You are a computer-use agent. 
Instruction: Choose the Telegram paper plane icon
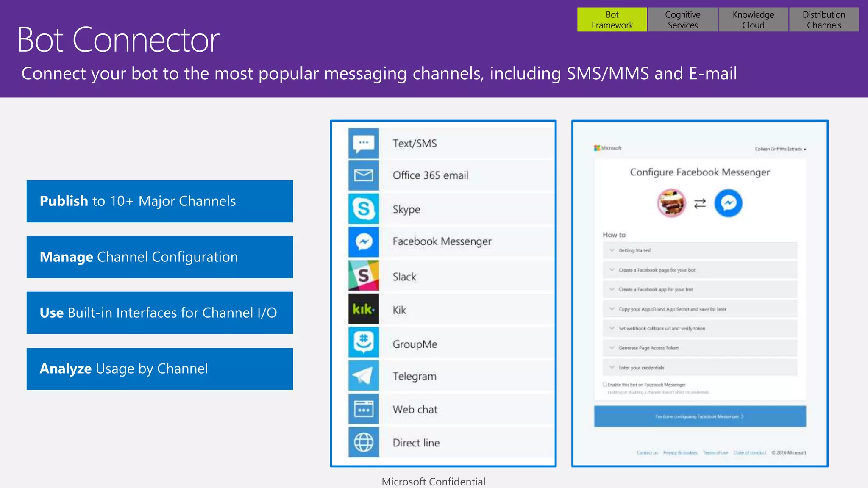tap(364, 376)
